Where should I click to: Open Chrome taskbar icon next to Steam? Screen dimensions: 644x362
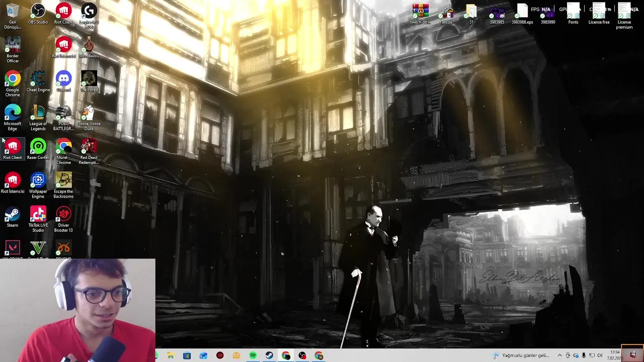pos(286,355)
